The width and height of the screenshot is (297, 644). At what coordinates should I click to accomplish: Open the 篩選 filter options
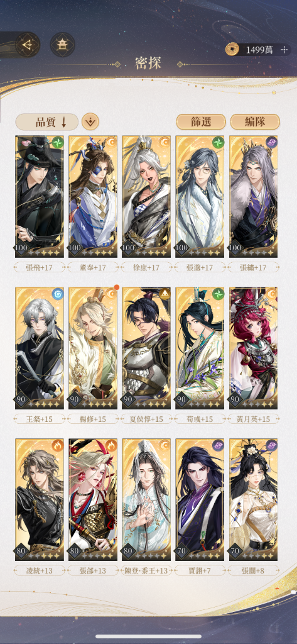click(201, 122)
